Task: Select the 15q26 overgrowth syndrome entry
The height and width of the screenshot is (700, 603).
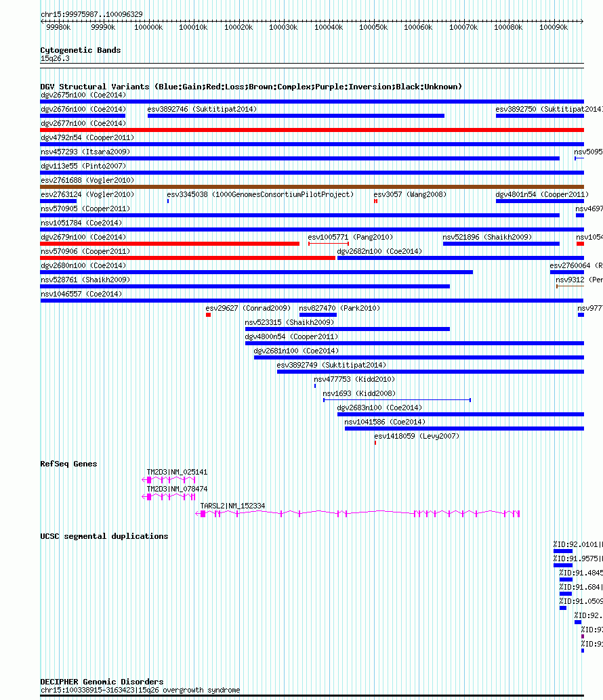Action: [140, 690]
